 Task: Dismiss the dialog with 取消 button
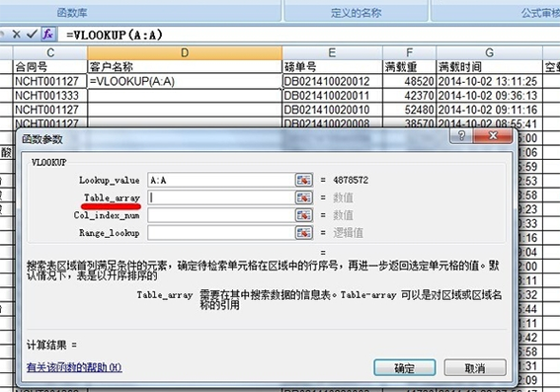475,367
